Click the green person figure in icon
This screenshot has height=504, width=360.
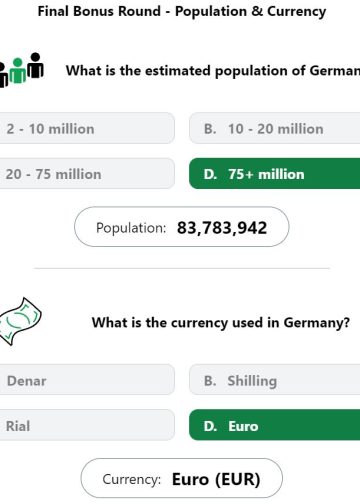click(17, 71)
